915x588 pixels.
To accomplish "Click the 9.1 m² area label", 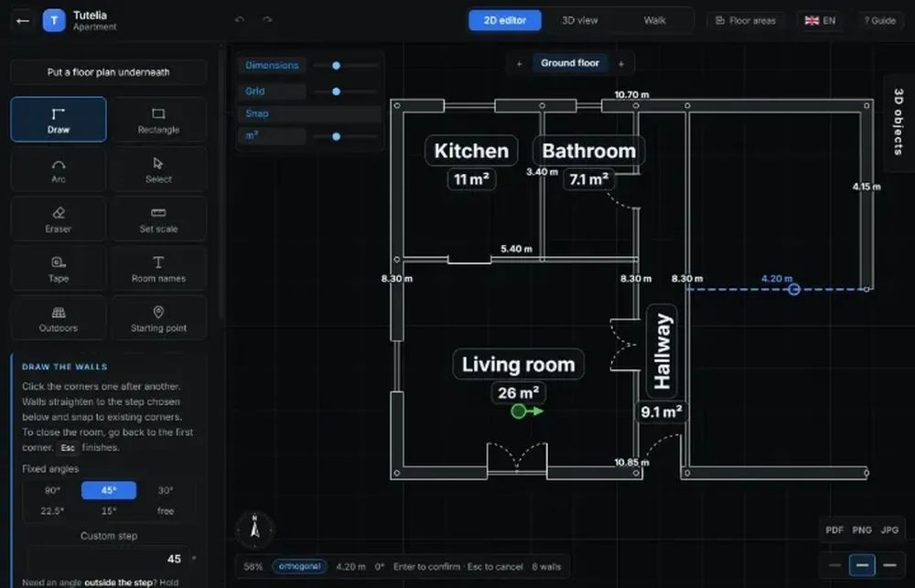I will pyautogui.click(x=662, y=412).
